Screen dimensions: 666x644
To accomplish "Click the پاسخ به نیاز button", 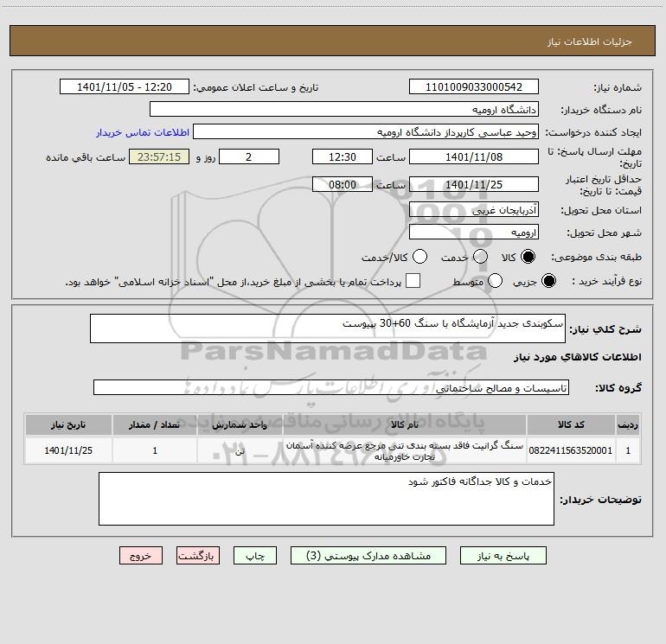I will point(503,556).
